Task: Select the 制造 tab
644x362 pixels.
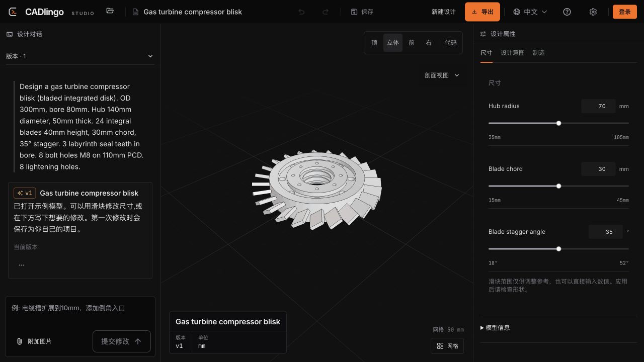Action: point(539,53)
